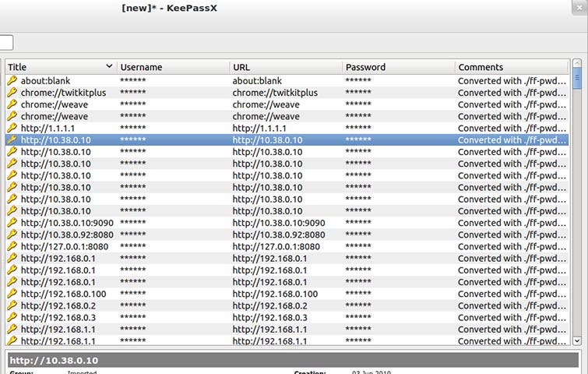
Task: Click the highlighted row's URL cell
Action: click(x=267, y=140)
